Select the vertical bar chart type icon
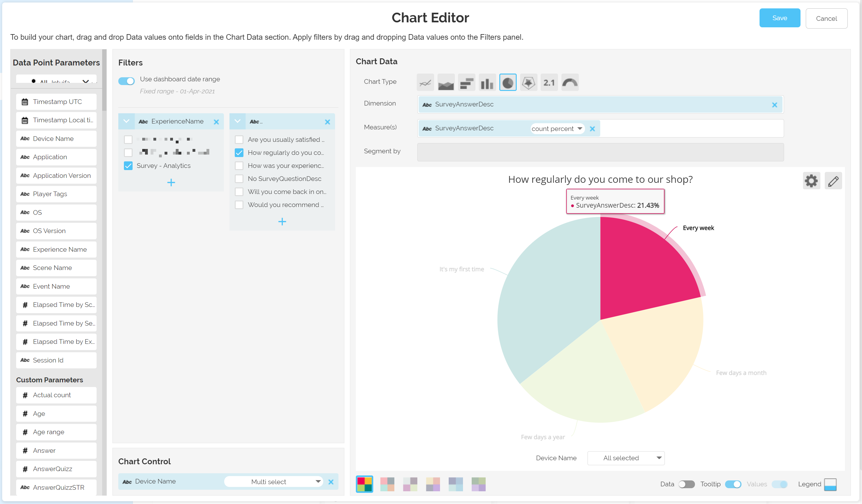Screen dimensions: 862x504 487,83
